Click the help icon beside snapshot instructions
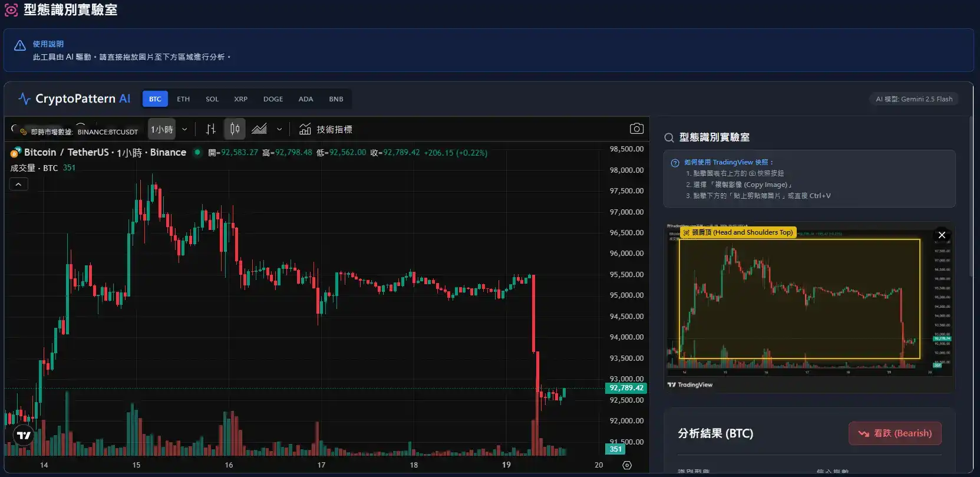The width and height of the screenshot is (980, 477). click(675, 163)
